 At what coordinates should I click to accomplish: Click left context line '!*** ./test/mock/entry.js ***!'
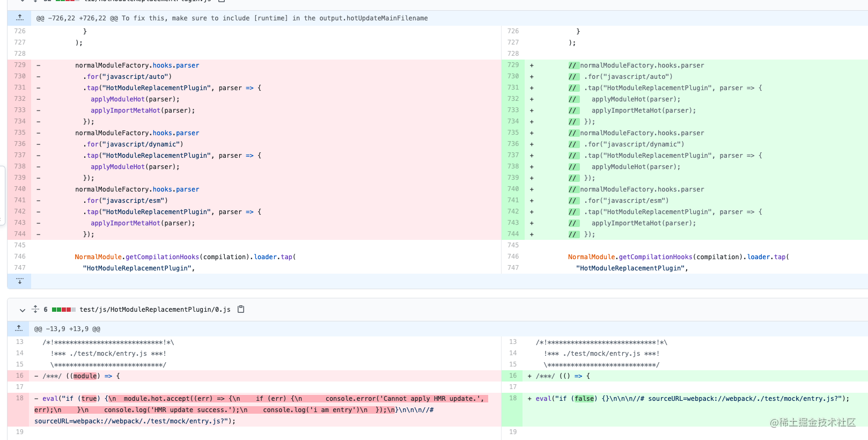(108, 354)
